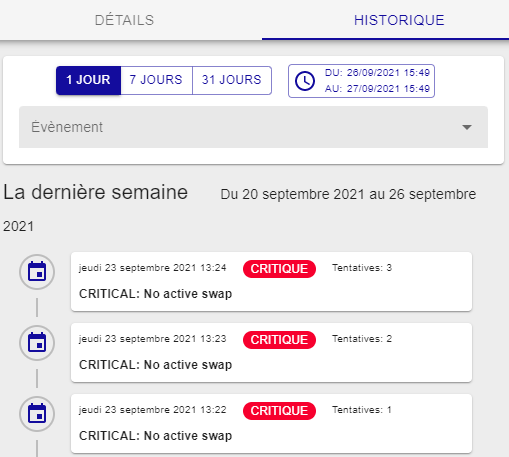Click the calendar icon for the 13:24 event
Screen dimensions: 509x457
click(37, 272)
